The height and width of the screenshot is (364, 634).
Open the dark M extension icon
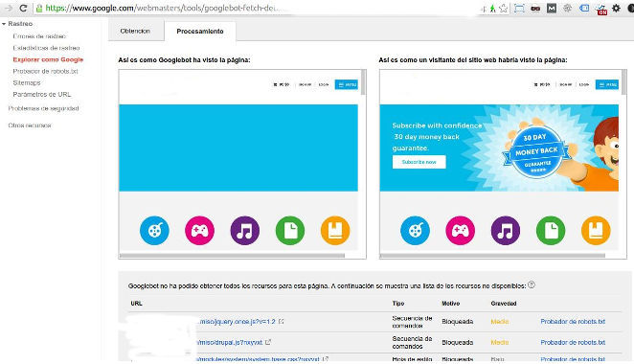tap(552, 8)
